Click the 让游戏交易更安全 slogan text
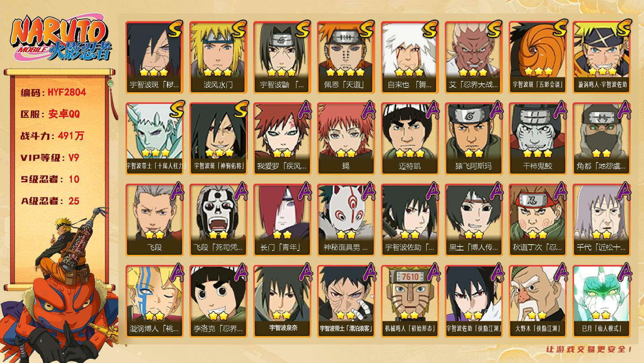The width and height of the screenshot is (644, 363). tap(589, 350)
